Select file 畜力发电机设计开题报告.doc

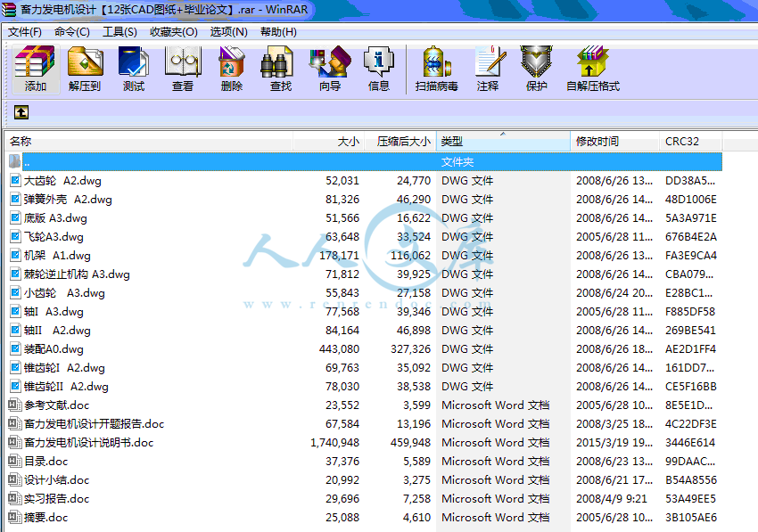(95, 424)
